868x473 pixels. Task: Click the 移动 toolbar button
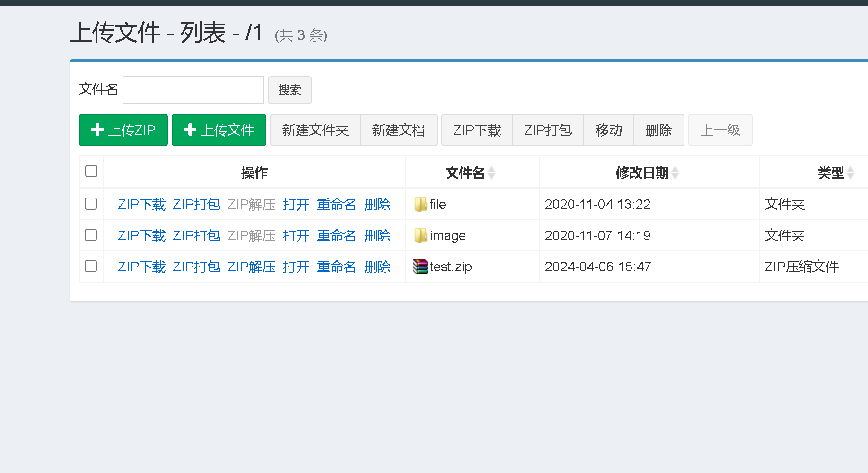[609, 130]
